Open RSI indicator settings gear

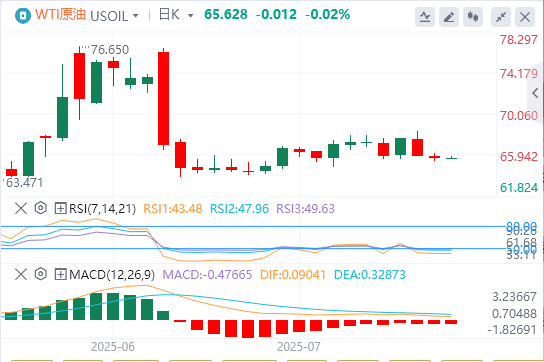click(41, 208)
